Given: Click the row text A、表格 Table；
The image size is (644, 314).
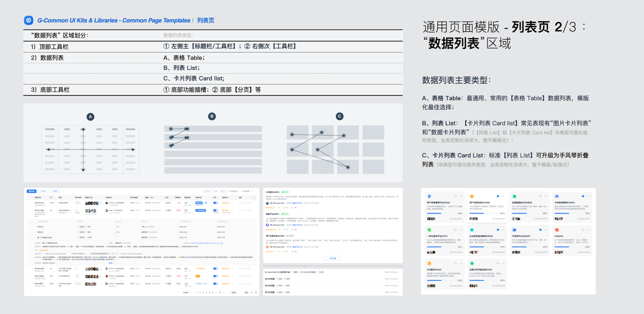Looking at the screenshot, I should (184, 58).
